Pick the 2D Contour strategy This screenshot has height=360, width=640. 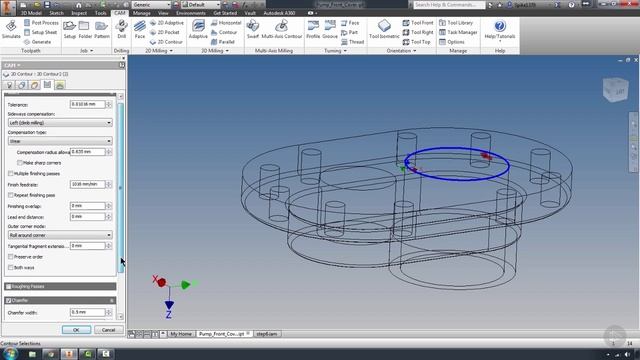tap(166, 42)
